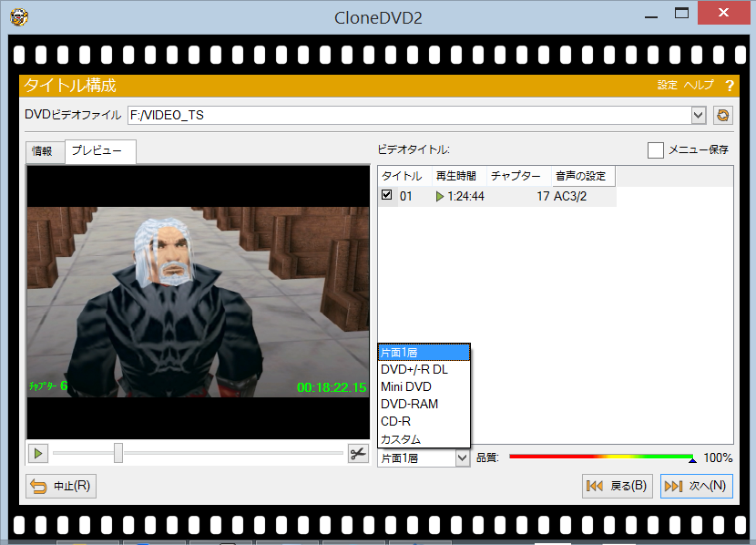Viewport: 756px width, 545px height.
Task: Click the title number 01 cell
Action: [406, 196]
